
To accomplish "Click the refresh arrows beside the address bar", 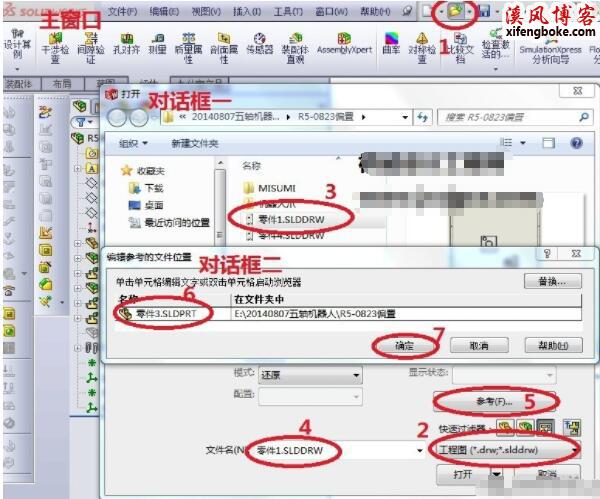I will click(x=422, y=117).
